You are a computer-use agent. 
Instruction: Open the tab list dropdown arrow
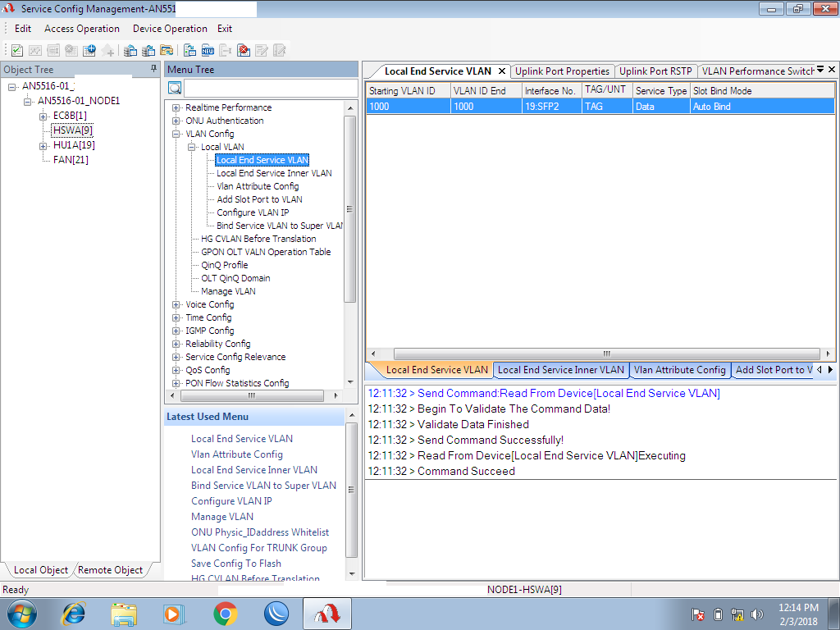(820, 69)
